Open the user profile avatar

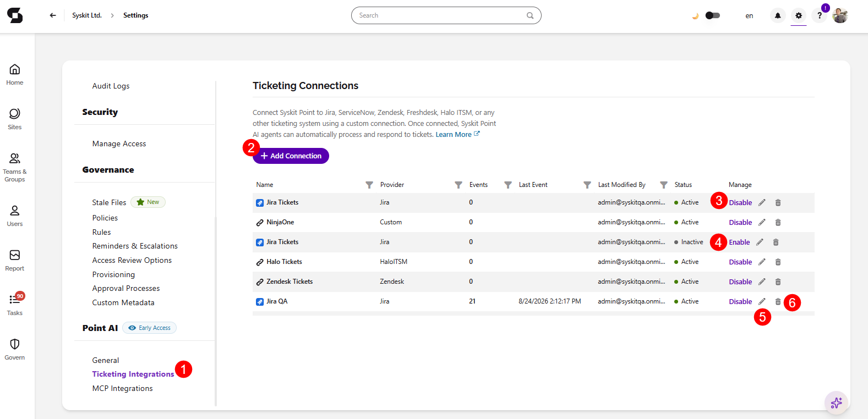tap(840, 15)
